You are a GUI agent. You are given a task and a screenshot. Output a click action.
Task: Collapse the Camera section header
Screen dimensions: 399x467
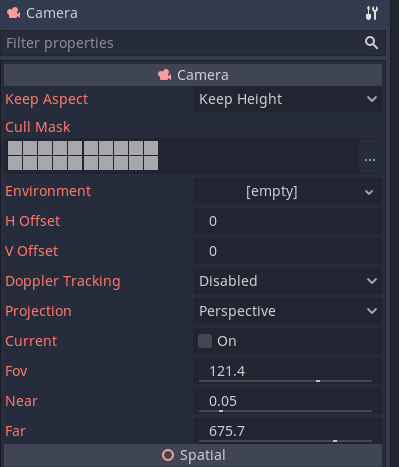pyautogui.click(x=193, y=75)
